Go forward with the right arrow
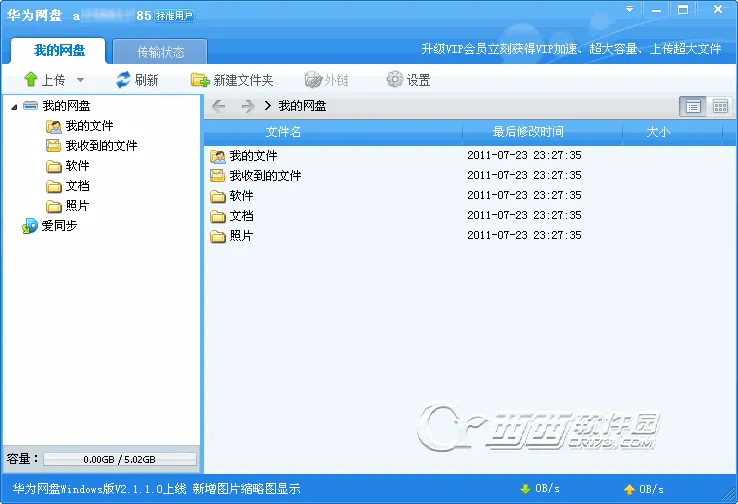The height and width of the screenshot is (504, 738). [x=248, y=106]
